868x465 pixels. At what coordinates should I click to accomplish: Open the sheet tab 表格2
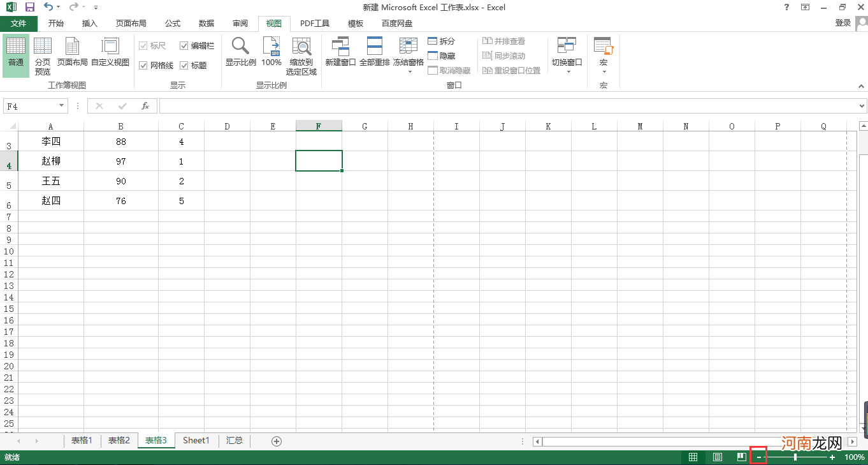119,441
